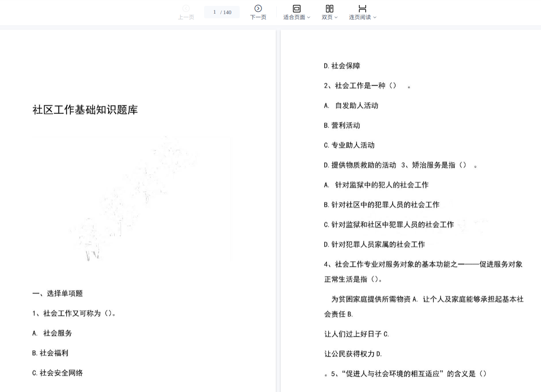Click the 上一页 text label
The image size is (541, 392).
(x=186, y=17)
